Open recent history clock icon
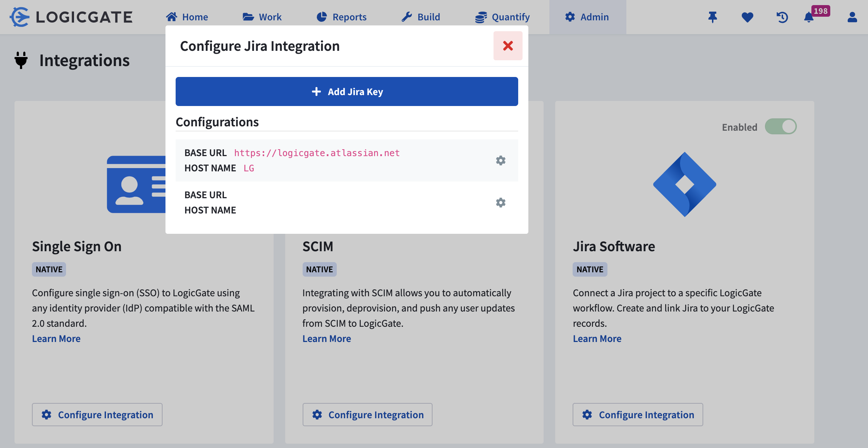 click(x=782, y=17)
